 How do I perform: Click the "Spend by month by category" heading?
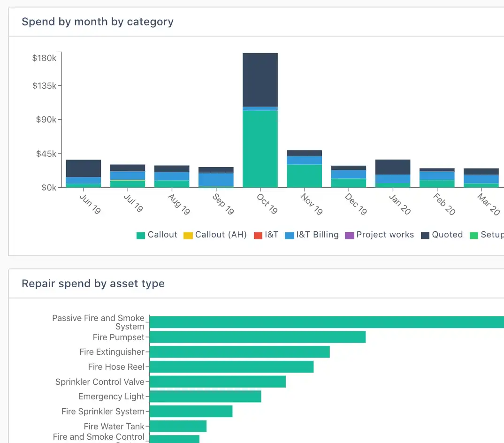click(x=98, y=22)
